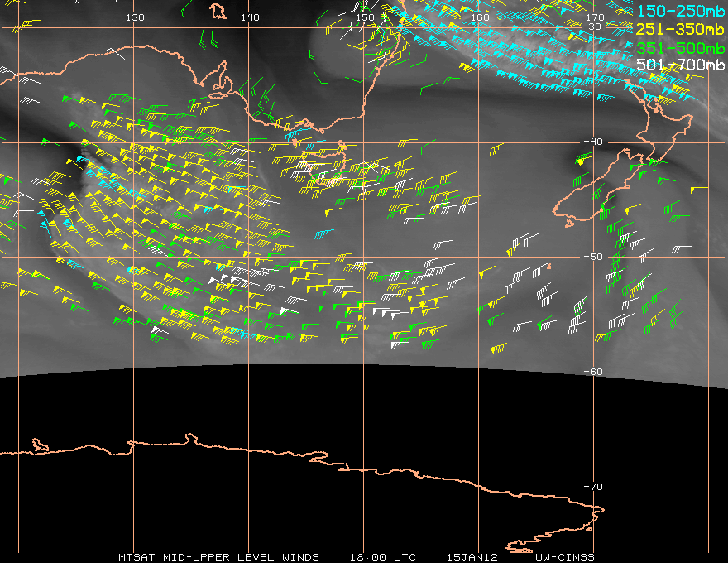The height and width of the screenshot is (563, 728).
Task: Click the 501-700mb legend label
Action: coord(680,65)
